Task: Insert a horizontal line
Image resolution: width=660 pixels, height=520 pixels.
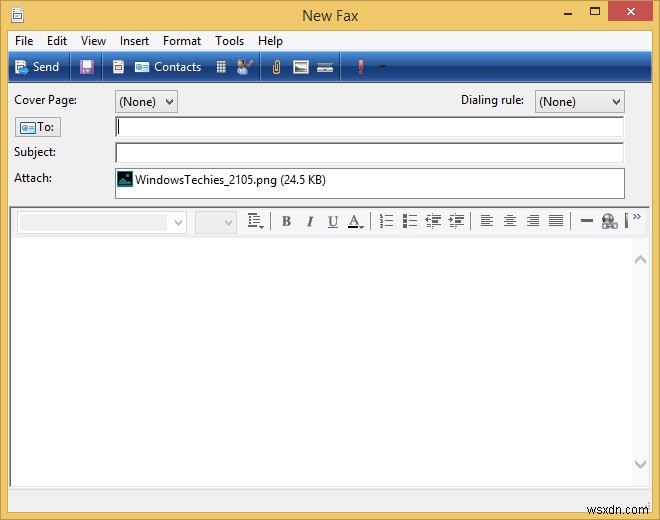Action: pyautogui.click(x=586, y=221)
